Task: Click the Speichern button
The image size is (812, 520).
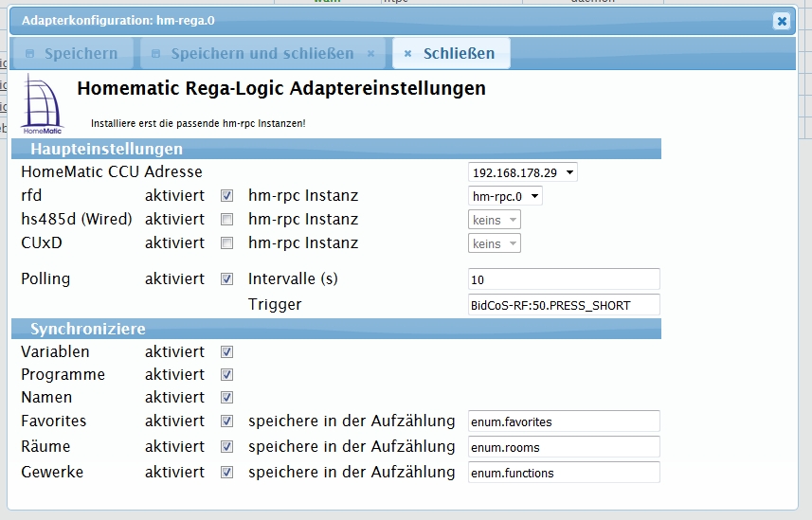Action: point(73,53)
